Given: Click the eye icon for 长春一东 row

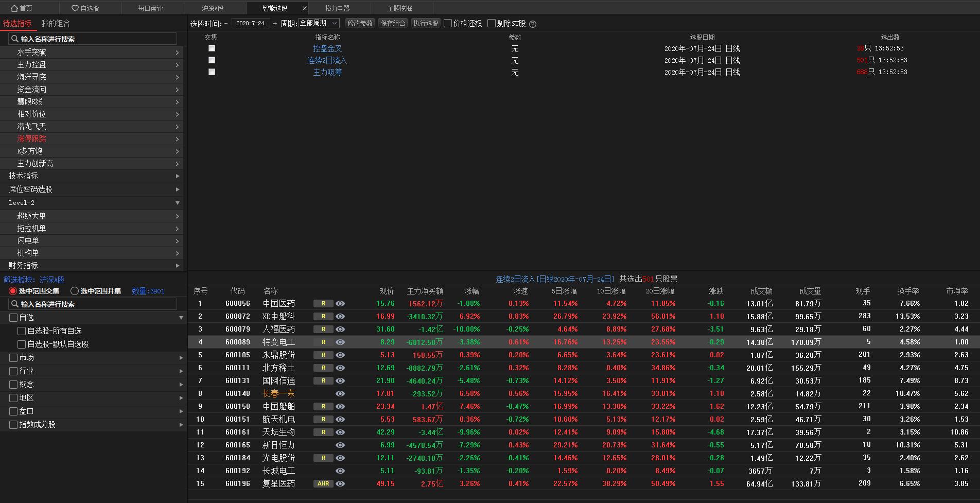Looking at the screenshot, I should (340, 394).
